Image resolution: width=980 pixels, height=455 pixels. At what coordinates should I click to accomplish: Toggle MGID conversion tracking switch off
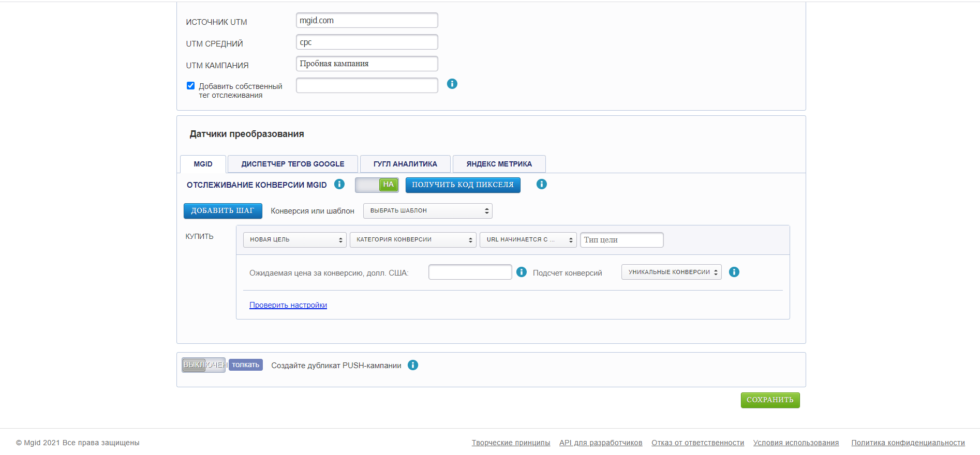click(x=377, y=185)
